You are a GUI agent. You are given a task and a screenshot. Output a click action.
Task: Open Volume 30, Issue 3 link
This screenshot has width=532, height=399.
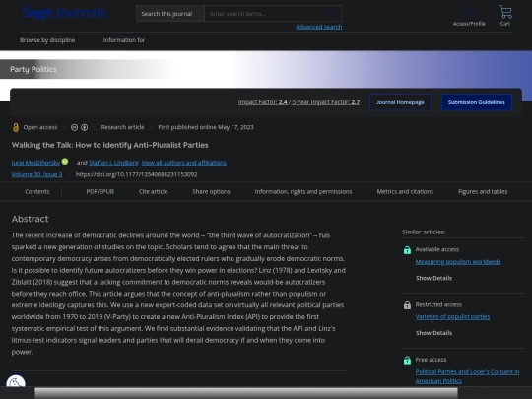(37, 174)
